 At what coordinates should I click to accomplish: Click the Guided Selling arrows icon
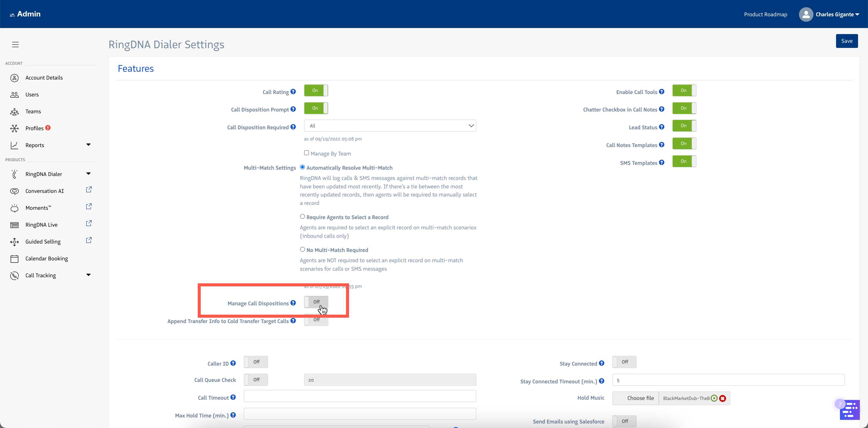(x=14, y=242)
